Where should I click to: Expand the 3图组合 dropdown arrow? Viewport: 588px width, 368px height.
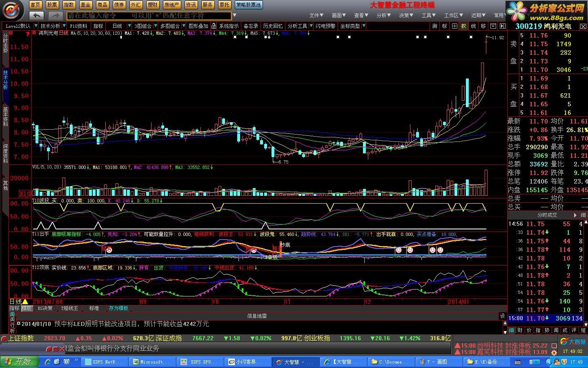(x=155, y=26)
